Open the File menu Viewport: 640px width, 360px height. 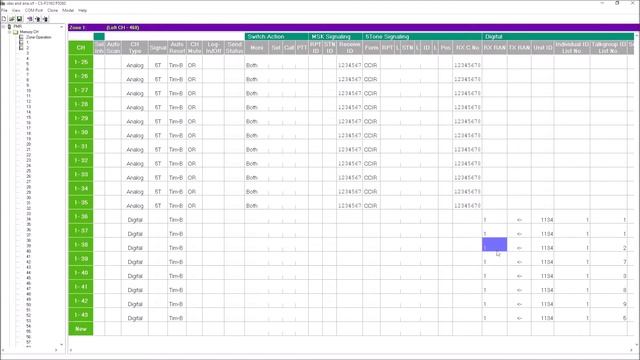(4, 10)
